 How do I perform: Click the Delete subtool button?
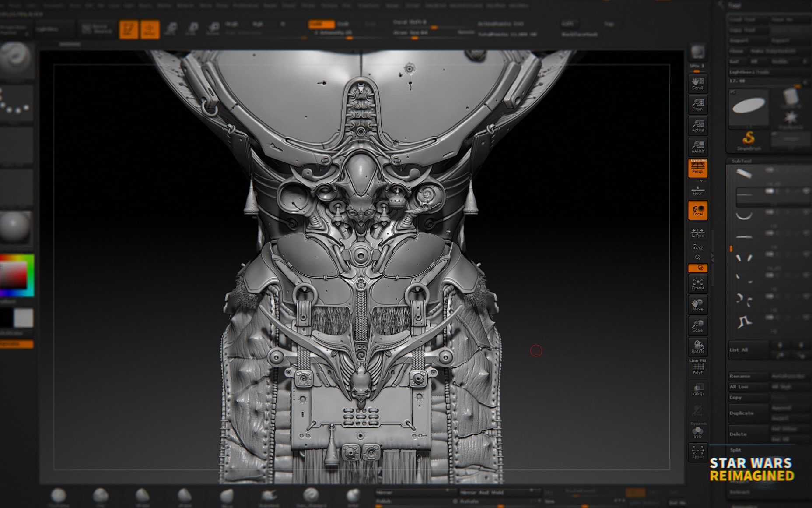pyautogui.click(x=748, y=434)
